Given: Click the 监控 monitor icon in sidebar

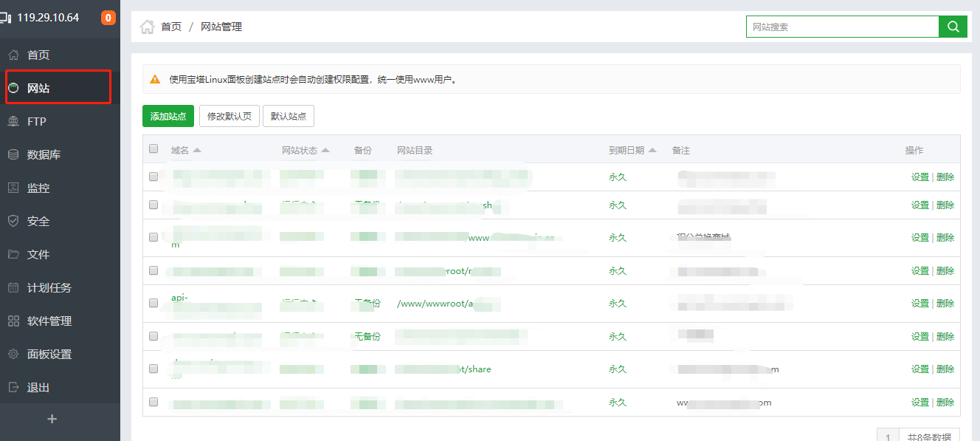Looking at the screenshot, I should click(x=13, y=188).
